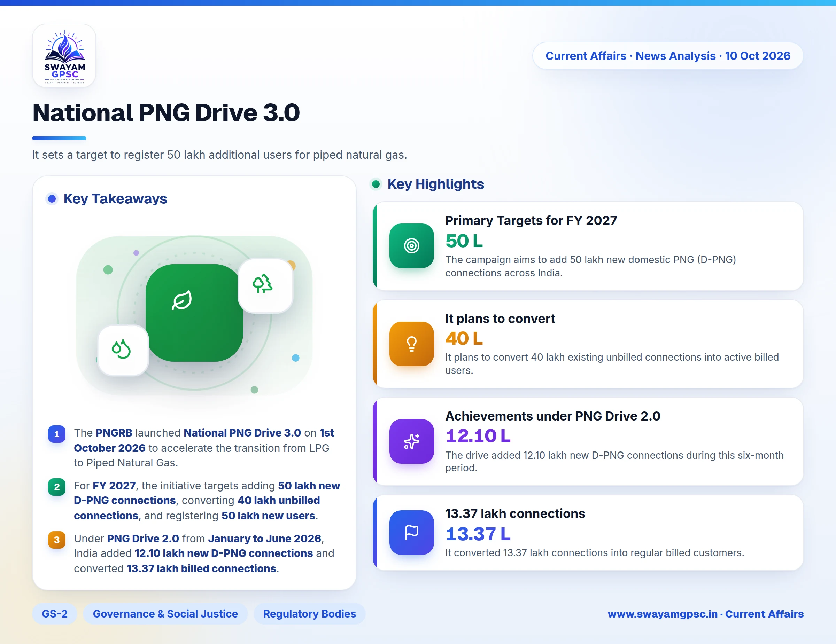
Task: Select the GS-2 tag
Action: (55, 614)
